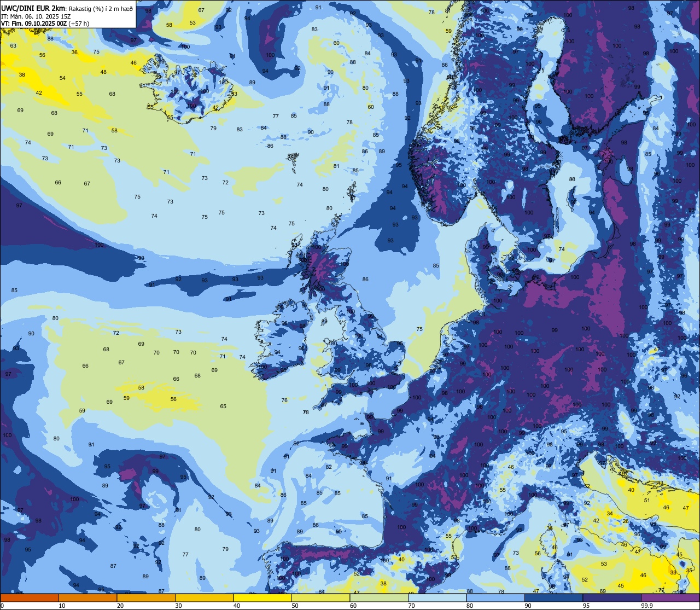Select the "Rakastig (%) í 2 m hæð" label
The width and height of the screenshot is (700, 610).
pos(101,8)
